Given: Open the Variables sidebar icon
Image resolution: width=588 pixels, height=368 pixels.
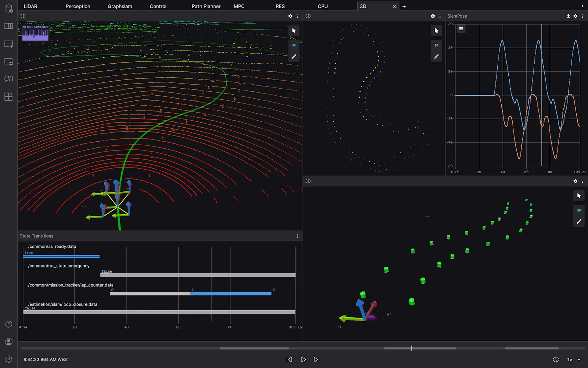Looking at the screenshot, I should coord(9,78).
